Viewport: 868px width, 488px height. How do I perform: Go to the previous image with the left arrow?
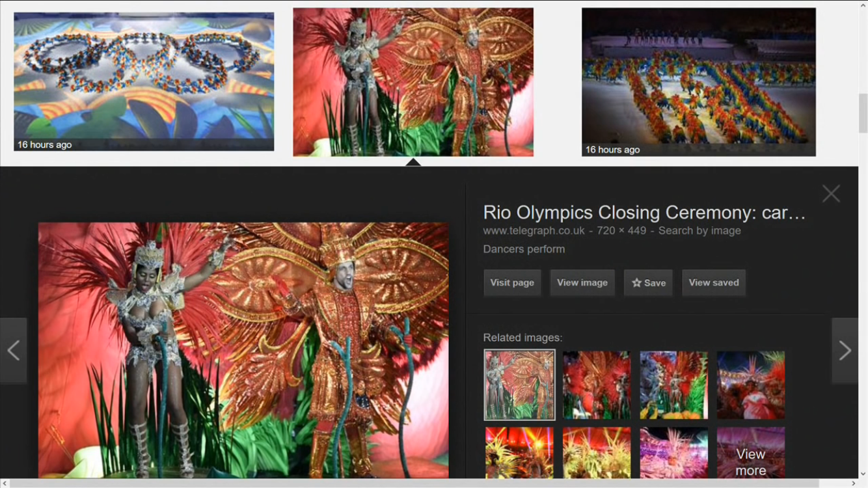click(13, 351)
